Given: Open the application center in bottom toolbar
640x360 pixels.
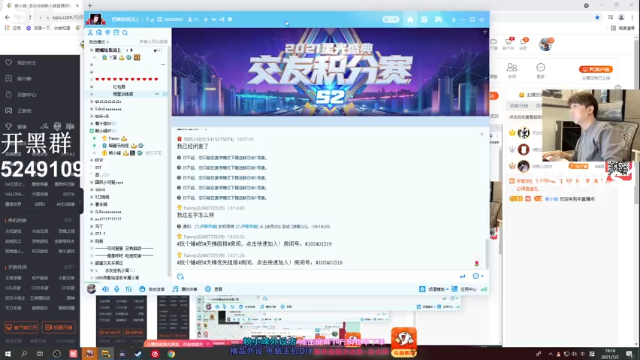Looking at the screenshot, I should 464,289.
